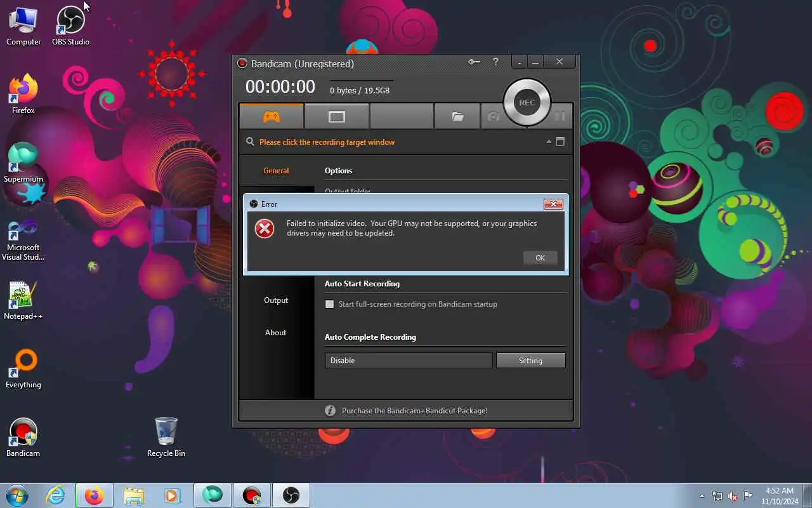The image size is (812, 508).
Task: Click the Error dialog title icon
Action: [x=254, y=204]
